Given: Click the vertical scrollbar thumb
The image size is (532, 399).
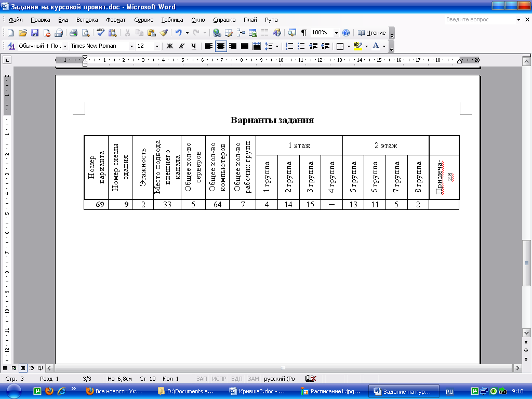Looking at the screenshot, I should pyautogui.click(x=526, y=263).
